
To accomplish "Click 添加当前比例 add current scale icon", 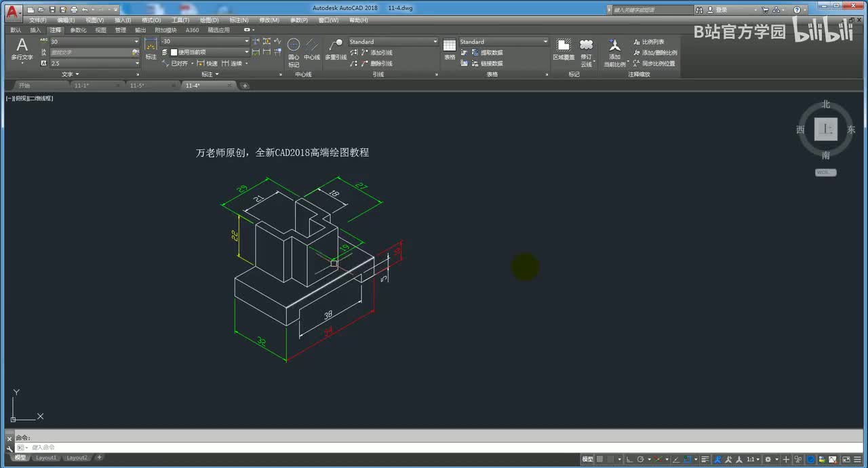I will click(614, 53).
